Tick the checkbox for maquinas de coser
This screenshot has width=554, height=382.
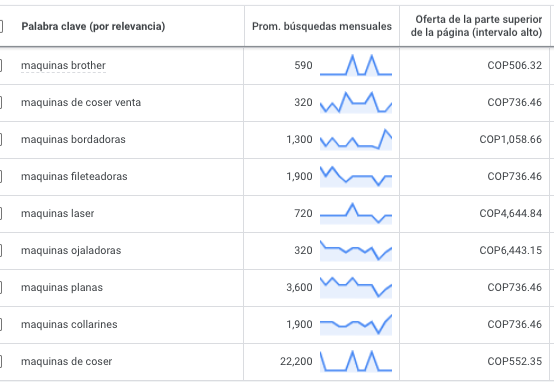(x=1, y=362)
